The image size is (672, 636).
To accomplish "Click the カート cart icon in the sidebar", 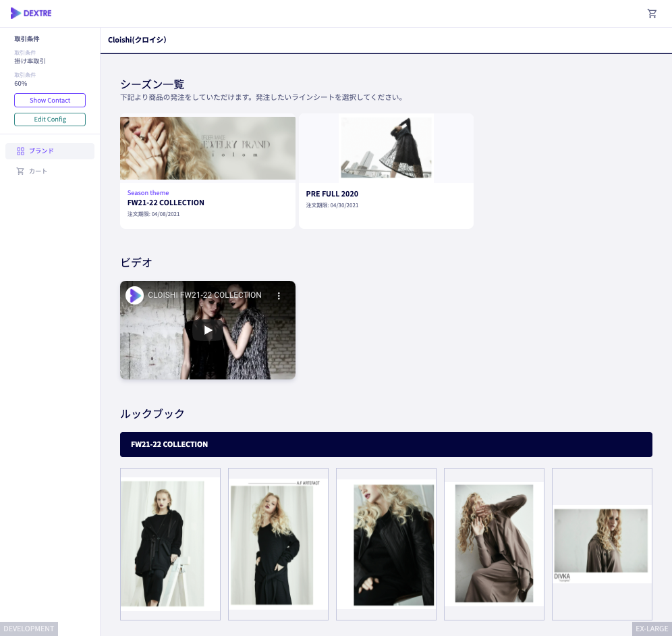I will tap(20, 171).
